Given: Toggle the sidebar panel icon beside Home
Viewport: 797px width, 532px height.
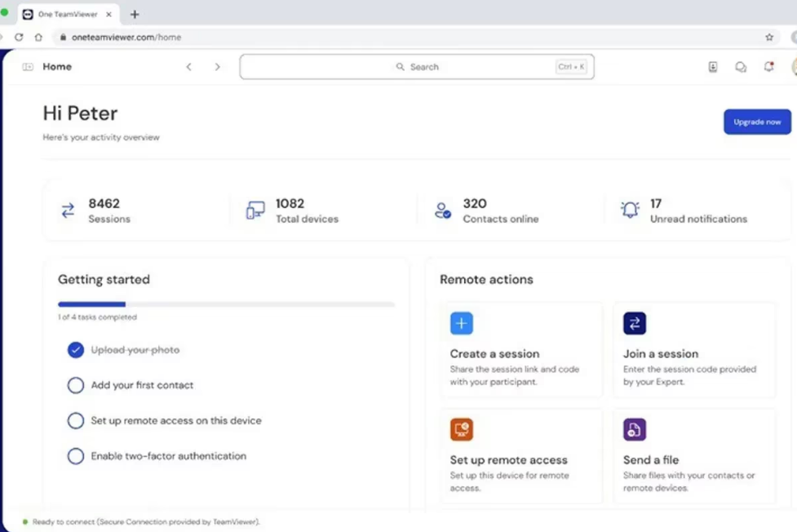Looking at the screenshot, I should coord(28,67).
